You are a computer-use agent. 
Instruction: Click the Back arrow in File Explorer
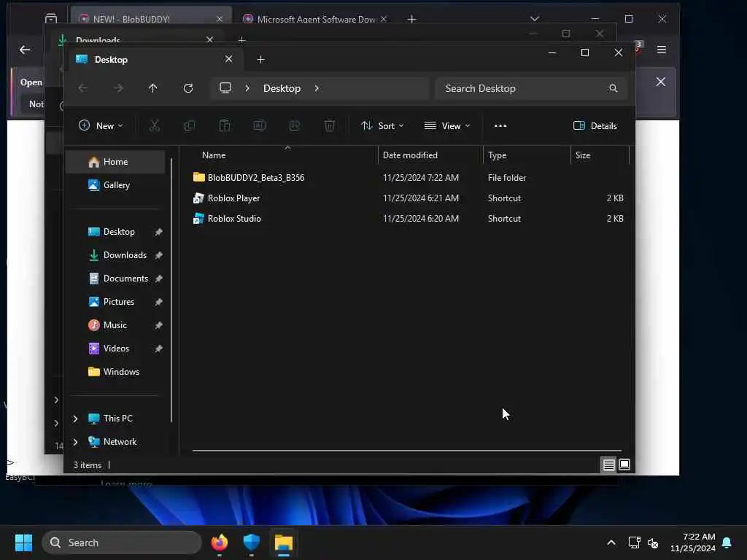[x=83, y=88]
